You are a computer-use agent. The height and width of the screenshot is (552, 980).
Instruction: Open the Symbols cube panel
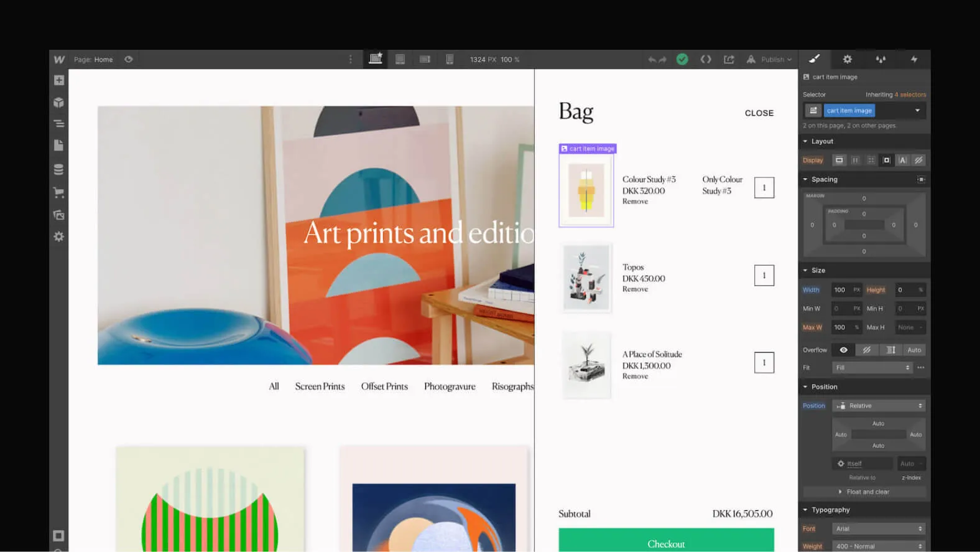click(59, 103)
